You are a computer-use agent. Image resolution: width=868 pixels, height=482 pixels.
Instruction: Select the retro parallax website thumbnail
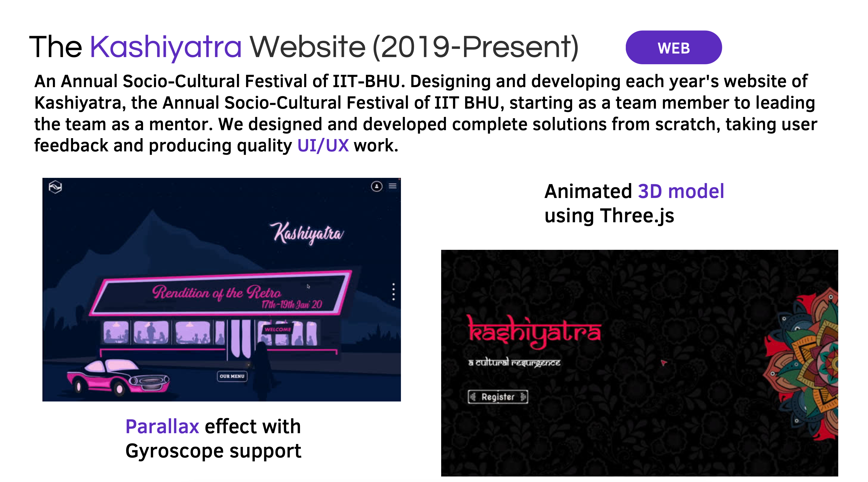click(x=221, y=290)
